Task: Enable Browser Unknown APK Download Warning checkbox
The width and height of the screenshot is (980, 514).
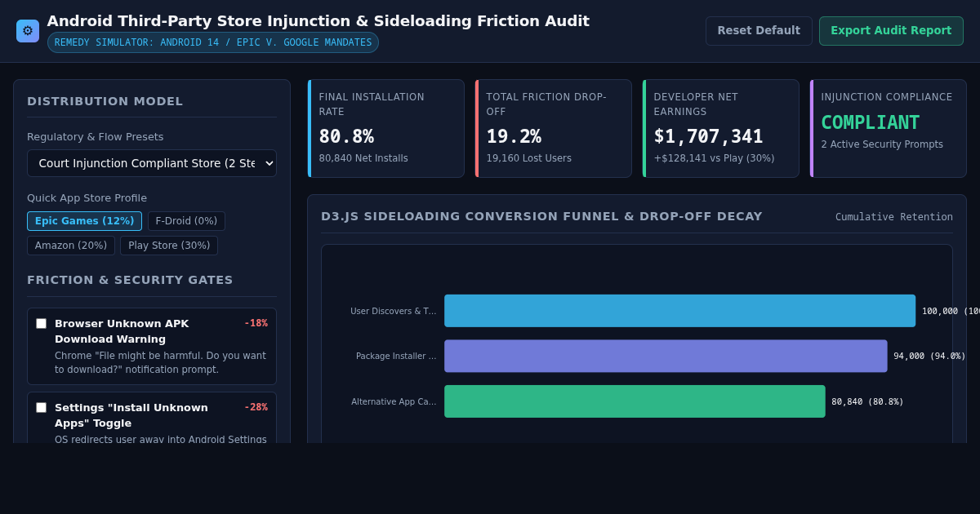Action: [41, 324]
